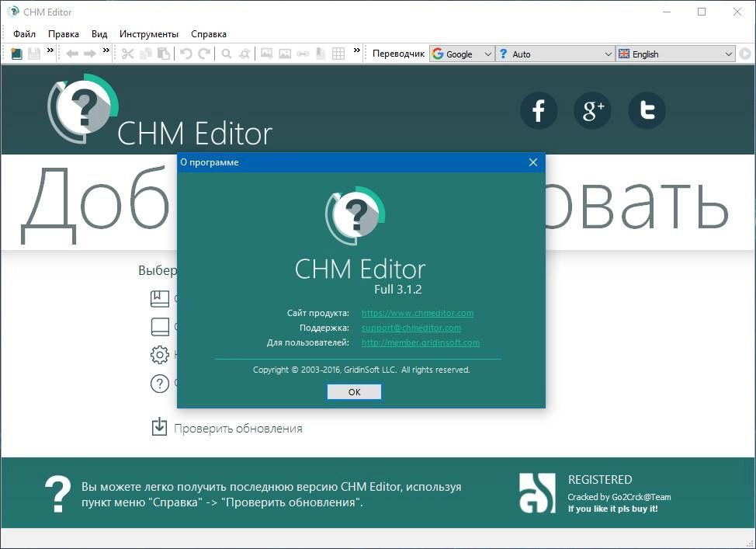The image size is (756, 549).
Task: Minimize the CHM Editor window
Action: pyautogui.click(x=668, y=12)
